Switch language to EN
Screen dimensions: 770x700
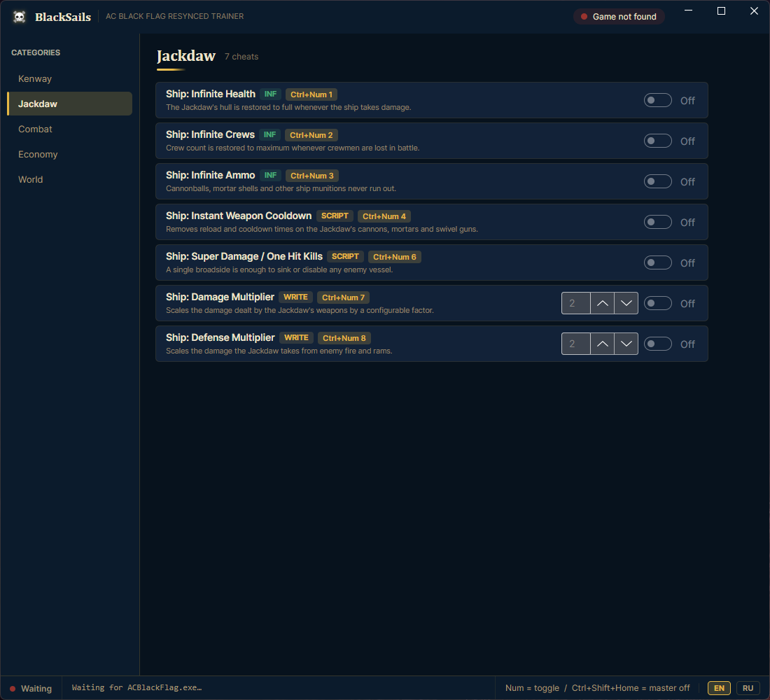point(719,688)
